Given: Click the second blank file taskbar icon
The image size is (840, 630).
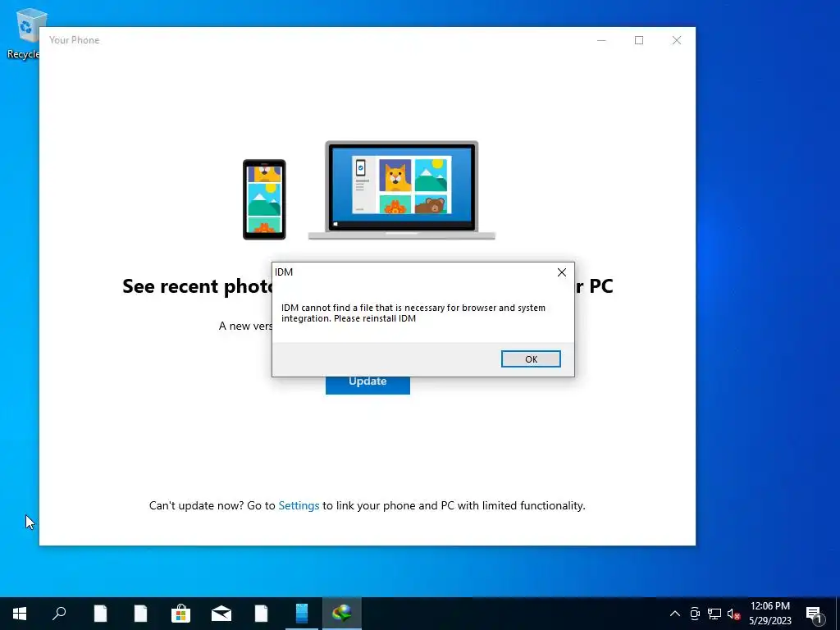Looking at the screenshot, I should (140, 614).
